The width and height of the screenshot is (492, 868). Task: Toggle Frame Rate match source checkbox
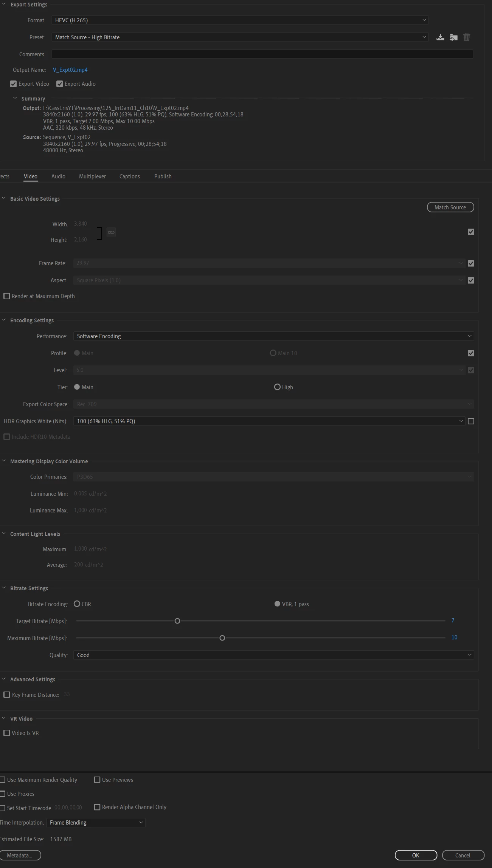471,263
